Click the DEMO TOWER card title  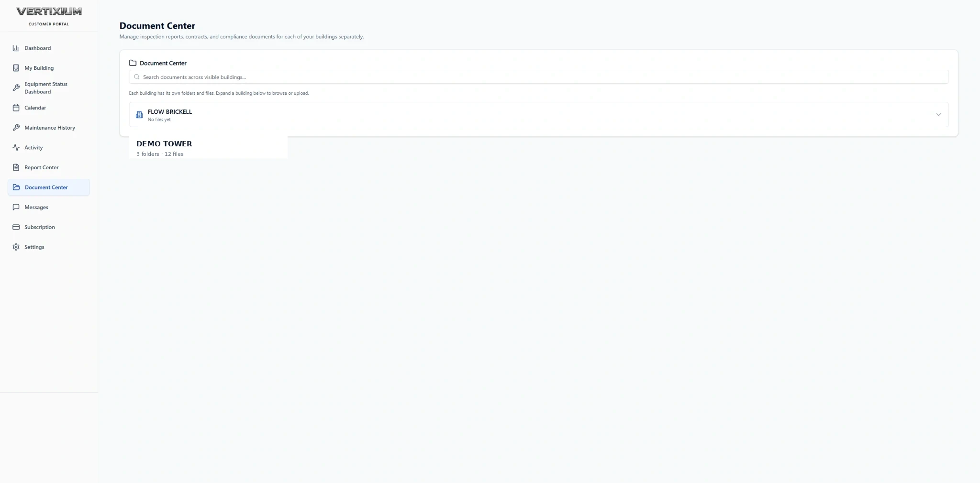(164, 143)
